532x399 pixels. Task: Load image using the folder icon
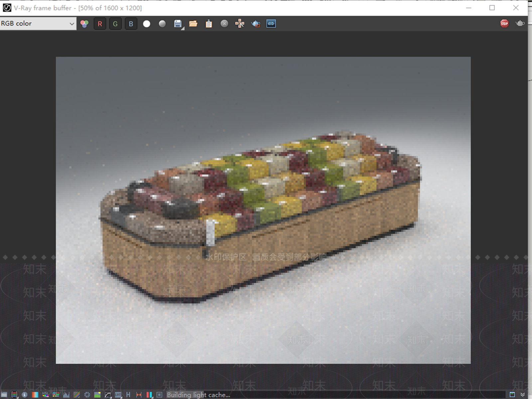(193, 24)
